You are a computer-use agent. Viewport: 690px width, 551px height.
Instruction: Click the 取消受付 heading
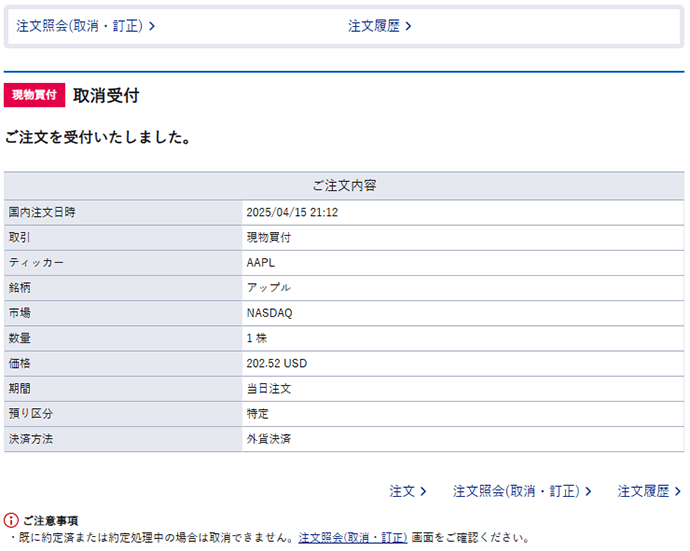click(x=106, y=95)
